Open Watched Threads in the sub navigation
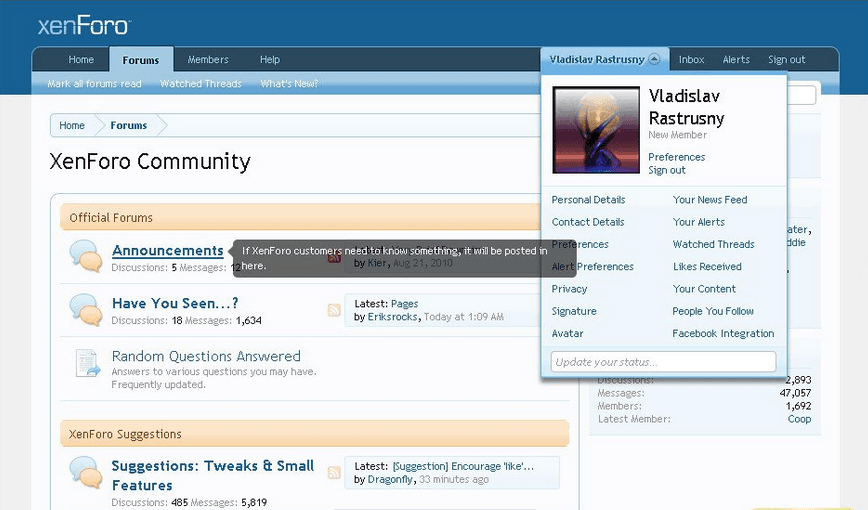The image size is (868, 510). (x=201, y=84)
